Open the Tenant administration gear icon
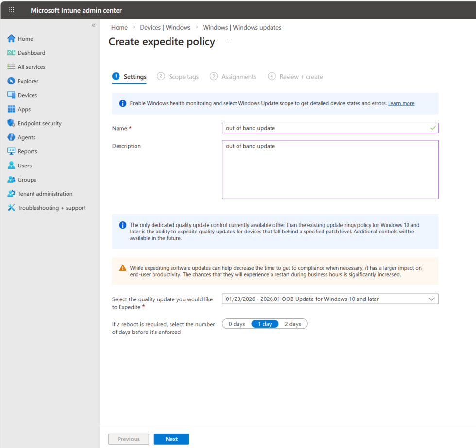Image resolution: width=476 pixels, height=448 pixels. [x=11, y=193]
